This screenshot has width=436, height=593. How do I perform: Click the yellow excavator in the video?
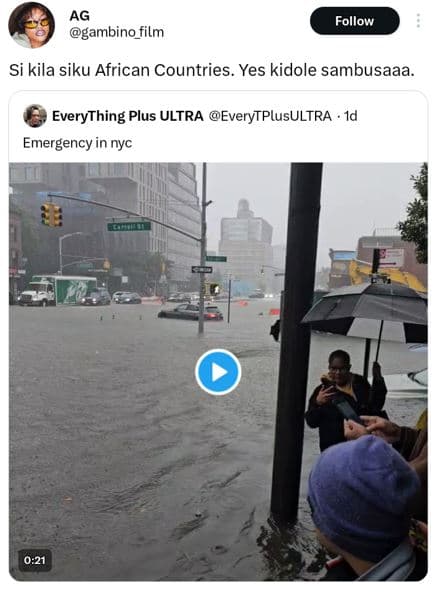coord(386,275)
